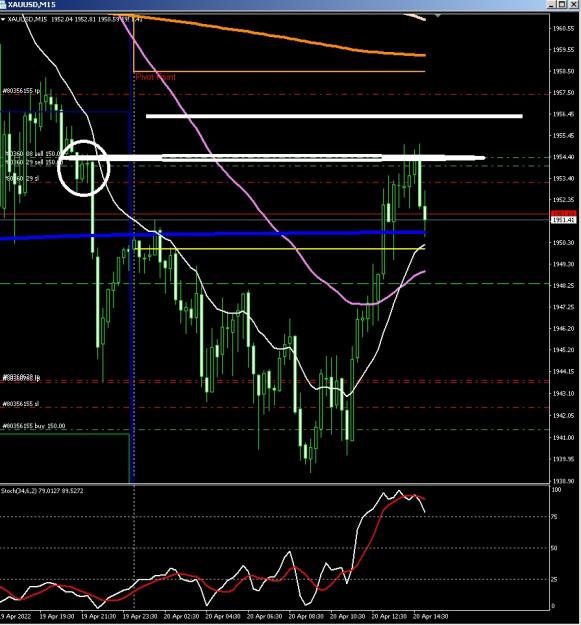This screenshot has width=581, height=625.
Task: Select the upper thick white horizontal line
Action: (x=334, y=116)
